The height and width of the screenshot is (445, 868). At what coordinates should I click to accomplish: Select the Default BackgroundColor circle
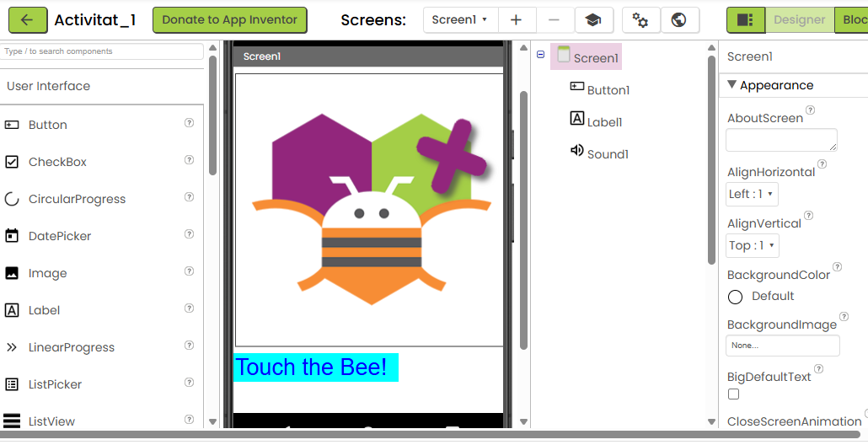click(735, 297)
